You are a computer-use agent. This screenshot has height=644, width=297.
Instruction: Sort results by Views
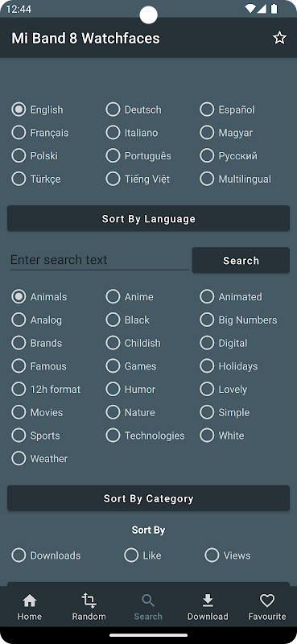[228, 555]
